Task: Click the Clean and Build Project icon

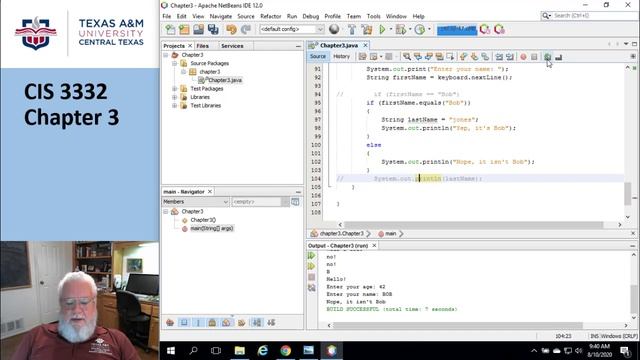Action: point(367,29)
